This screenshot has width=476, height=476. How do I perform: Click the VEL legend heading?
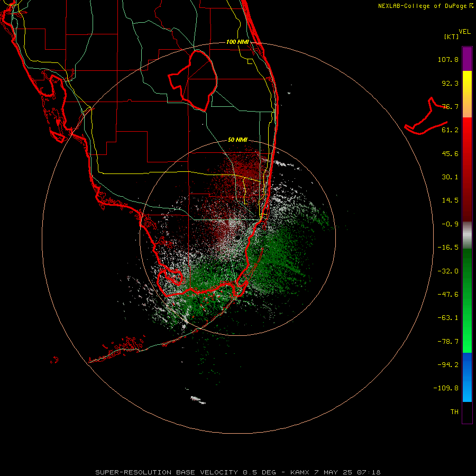464,32
